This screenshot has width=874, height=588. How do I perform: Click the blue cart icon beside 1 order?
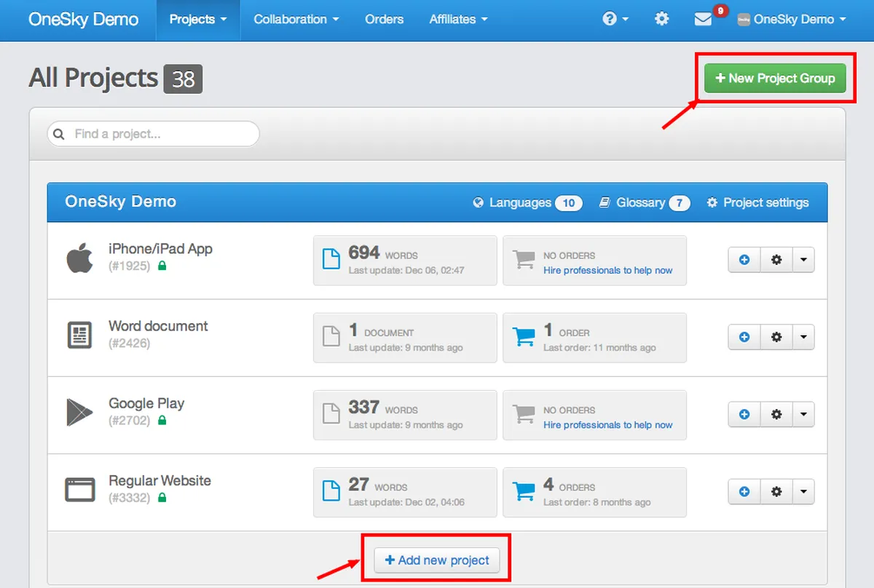pyautogui.click(x=524, y=337)
